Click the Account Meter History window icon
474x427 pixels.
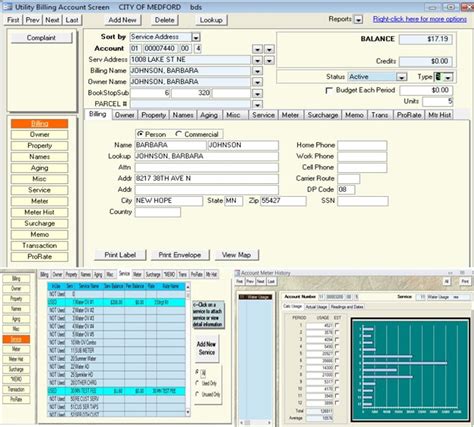(237, 273)
